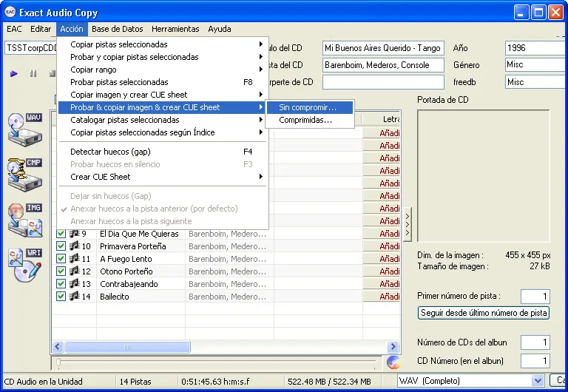
Task: Click the CD Número (en el album) field
Action: coord(535,361)
